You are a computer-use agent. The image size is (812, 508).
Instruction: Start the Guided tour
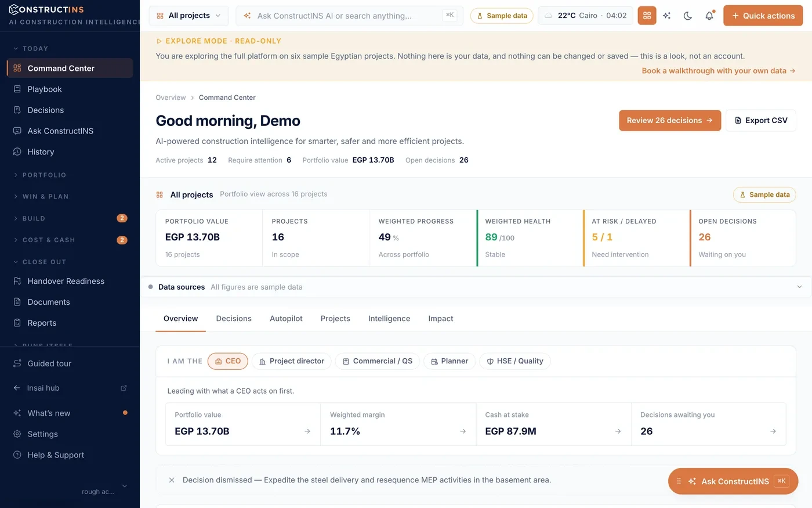coord(70,363)
